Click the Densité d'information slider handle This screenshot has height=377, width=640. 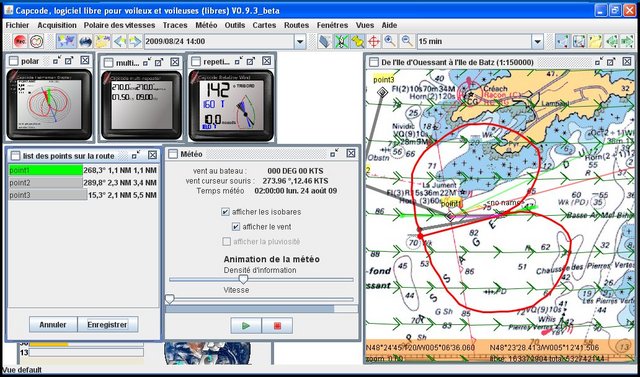pos(243,279)
